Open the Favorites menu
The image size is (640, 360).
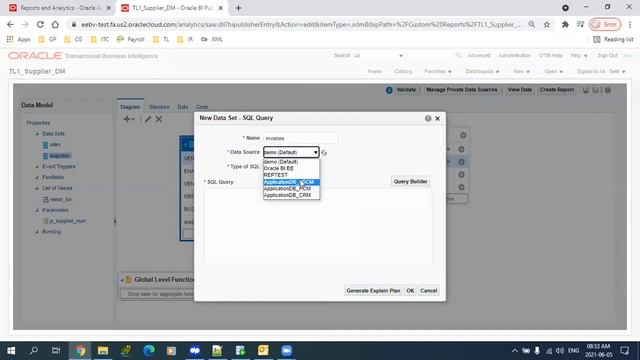click(x=438, y=71)
